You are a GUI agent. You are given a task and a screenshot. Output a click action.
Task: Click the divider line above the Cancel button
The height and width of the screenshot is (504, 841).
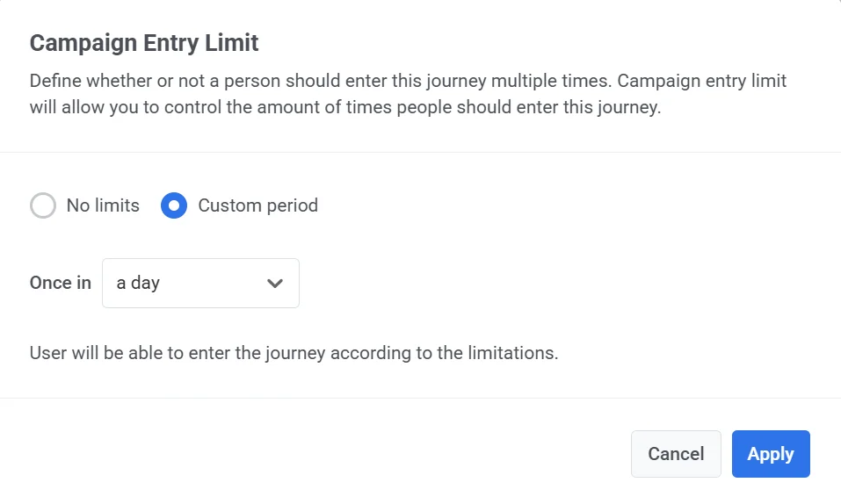[x=420, y=398]
